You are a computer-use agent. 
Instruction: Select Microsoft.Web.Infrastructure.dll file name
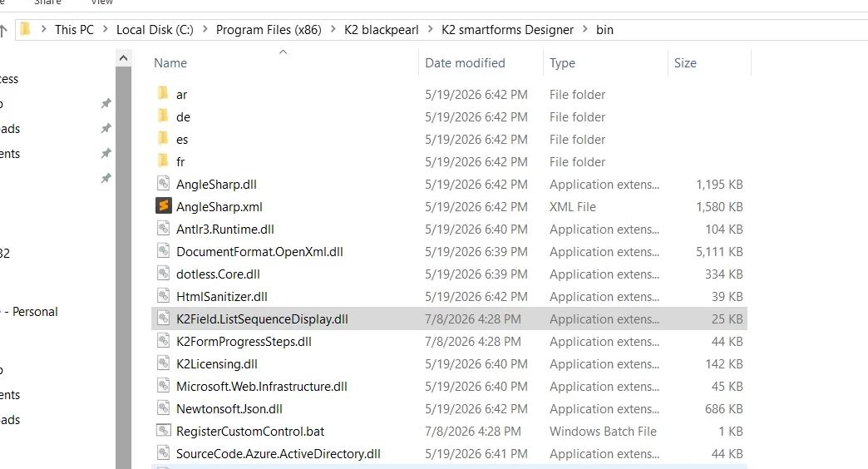[262, 387]
